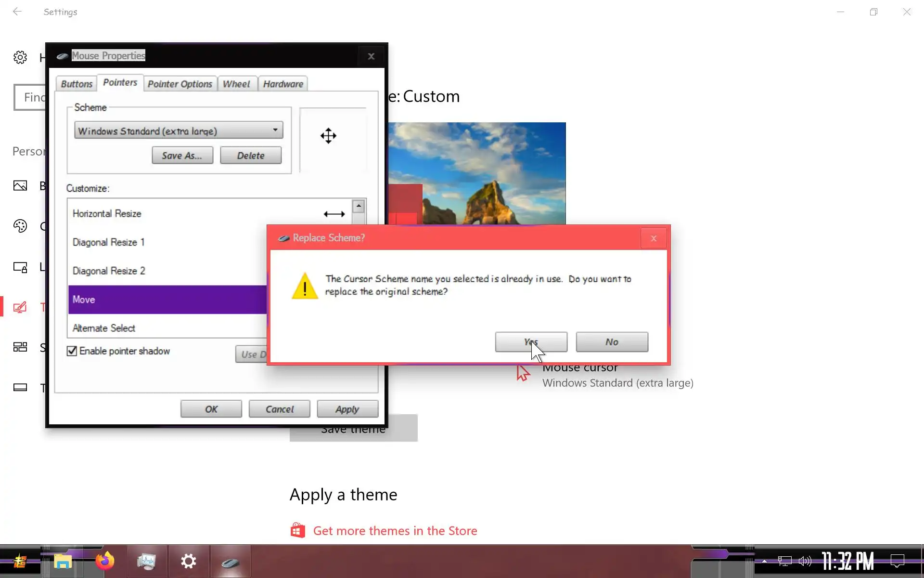Select Start tiles icon in sidebar
Viewport: 924px width, 578px height.
20,347
